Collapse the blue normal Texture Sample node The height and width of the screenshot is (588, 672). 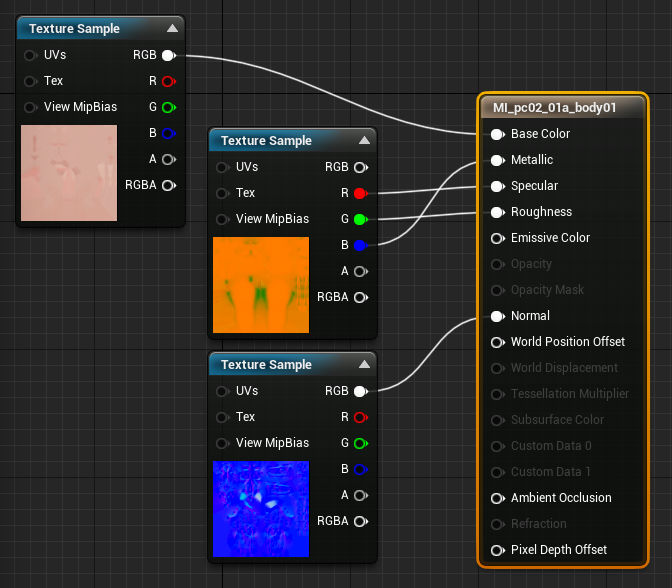(364, 364)
